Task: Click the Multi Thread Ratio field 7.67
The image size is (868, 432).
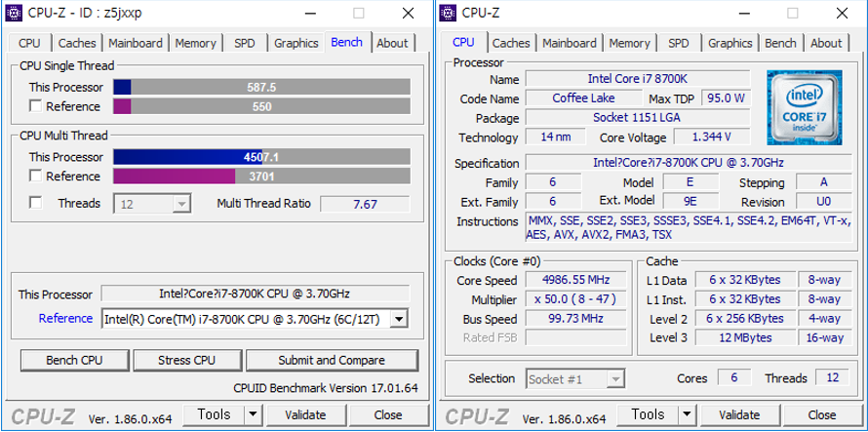Action: click(x=365, y=204)
